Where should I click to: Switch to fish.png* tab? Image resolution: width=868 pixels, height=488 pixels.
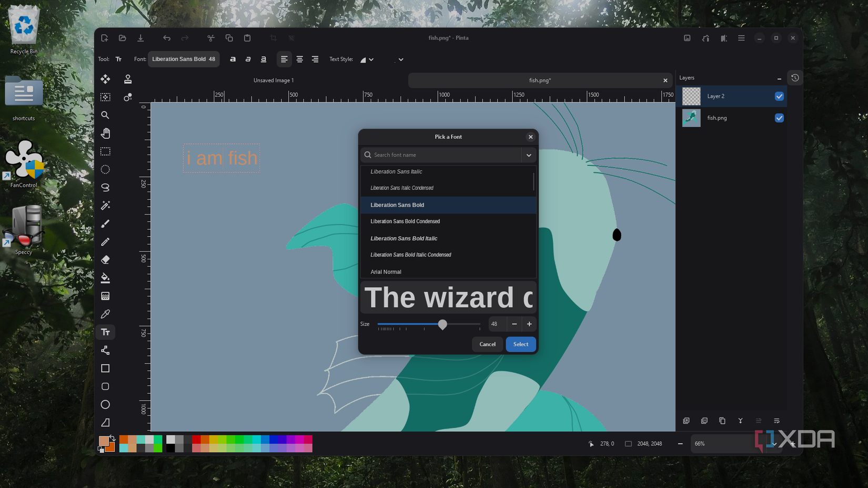[540, 80]
